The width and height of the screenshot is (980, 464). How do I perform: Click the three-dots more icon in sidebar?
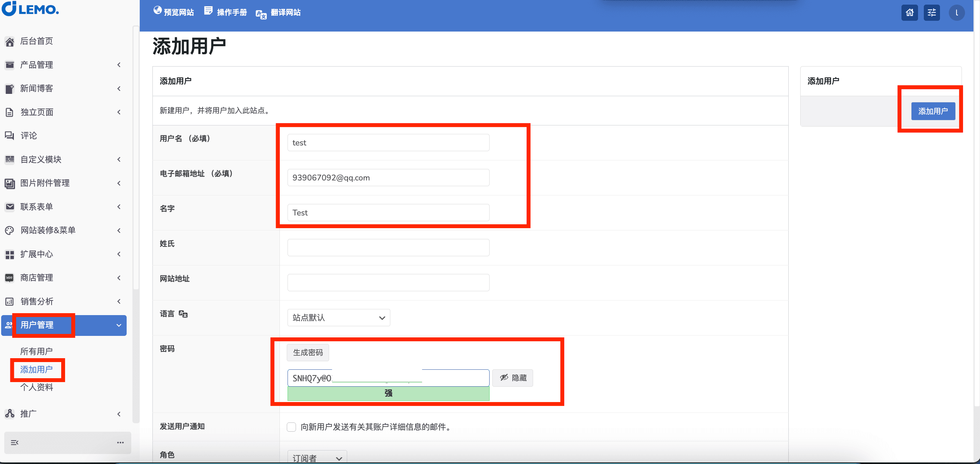120,442
